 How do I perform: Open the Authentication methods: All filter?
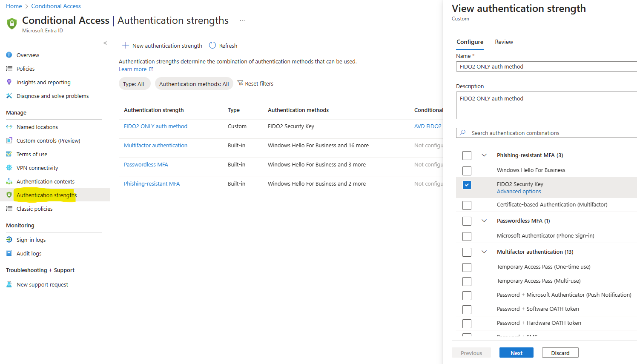[x=194, y=84]
